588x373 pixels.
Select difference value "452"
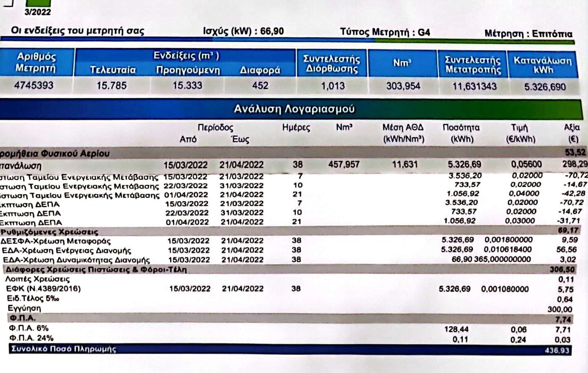point(260,85)
